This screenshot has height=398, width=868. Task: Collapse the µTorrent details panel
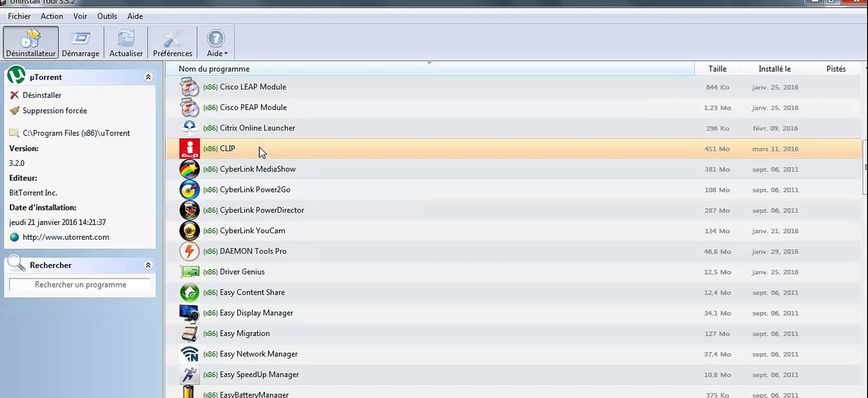pos(148,77)
